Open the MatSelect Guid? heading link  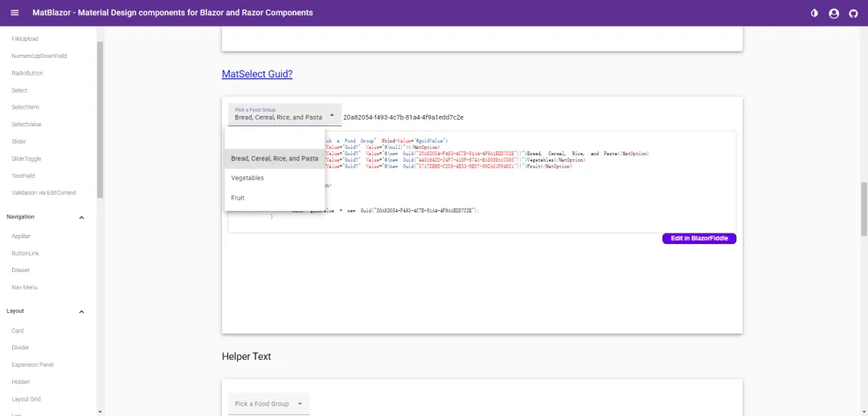(257, 74)
